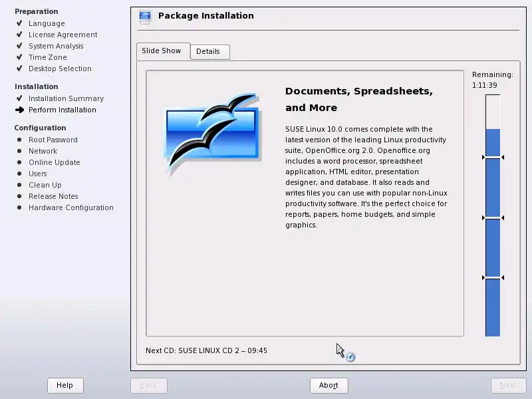The width and height of the screenshot is (532, 399).
Task: Click the disabled Back button
Action: pos(148,386)
